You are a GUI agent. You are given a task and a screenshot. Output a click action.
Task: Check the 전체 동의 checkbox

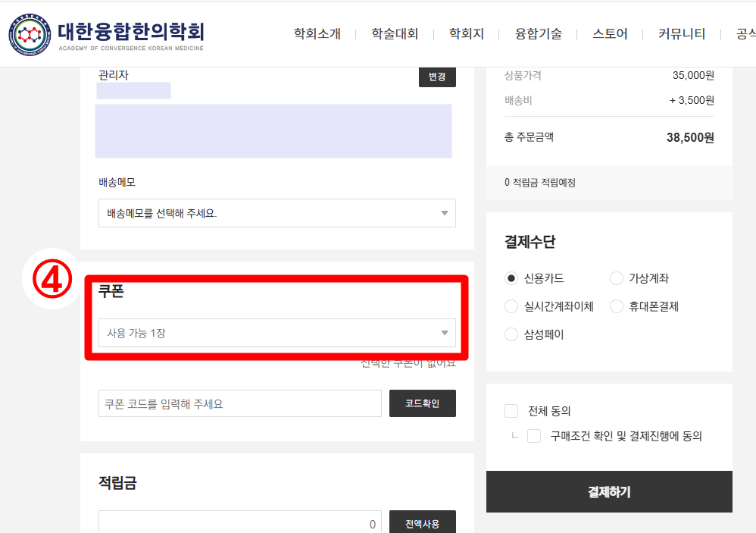click(511, 411)
